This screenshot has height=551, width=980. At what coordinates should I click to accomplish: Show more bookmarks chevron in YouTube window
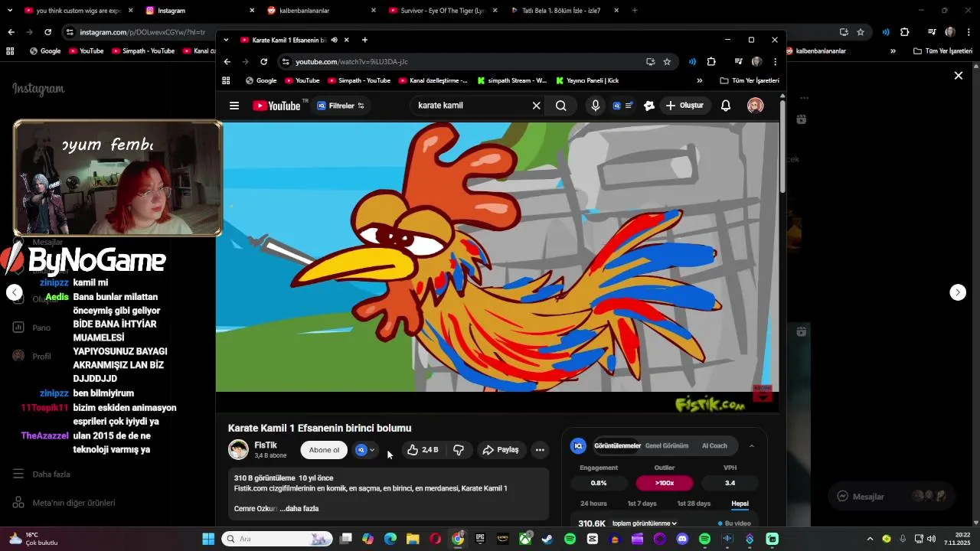pos(699,80)
